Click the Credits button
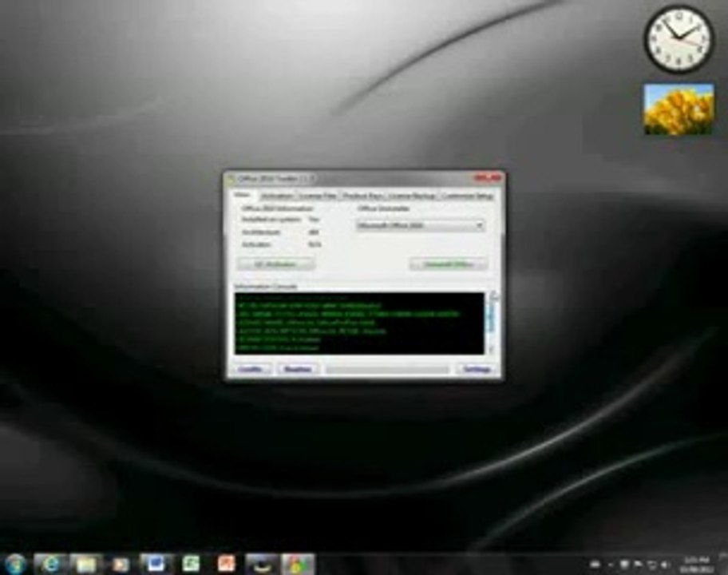The image size is (728, 575). (x=251, y=369)
